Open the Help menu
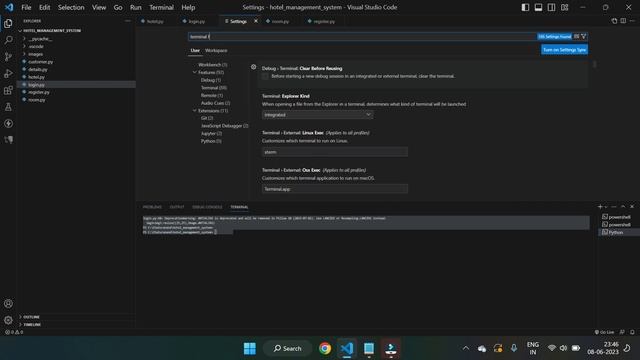 pyautogui.click(x=188, y=7)
